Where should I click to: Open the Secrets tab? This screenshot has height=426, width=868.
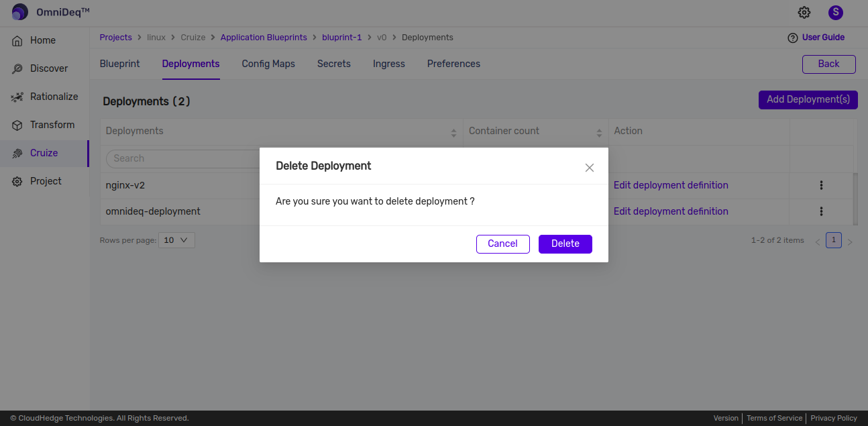[333, 64]
